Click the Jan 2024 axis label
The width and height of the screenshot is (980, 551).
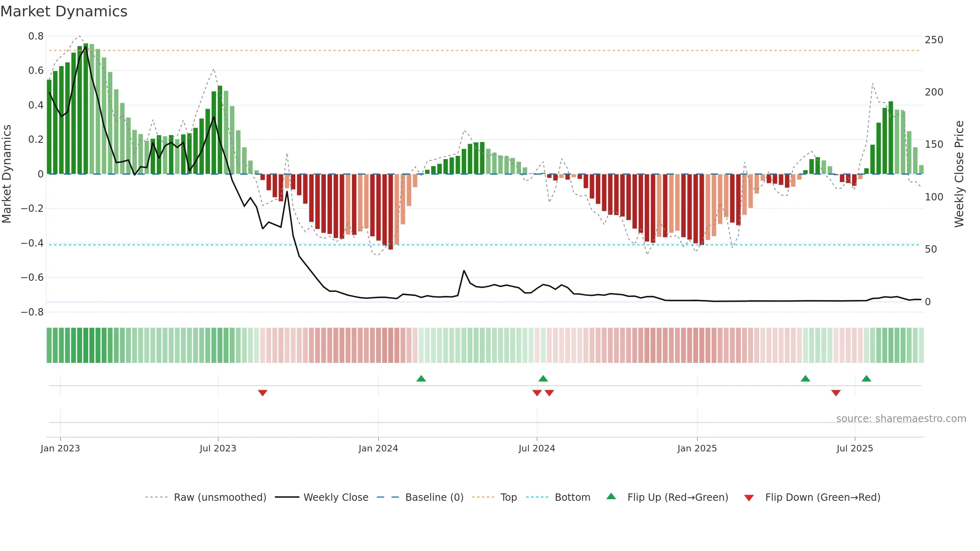378,448
